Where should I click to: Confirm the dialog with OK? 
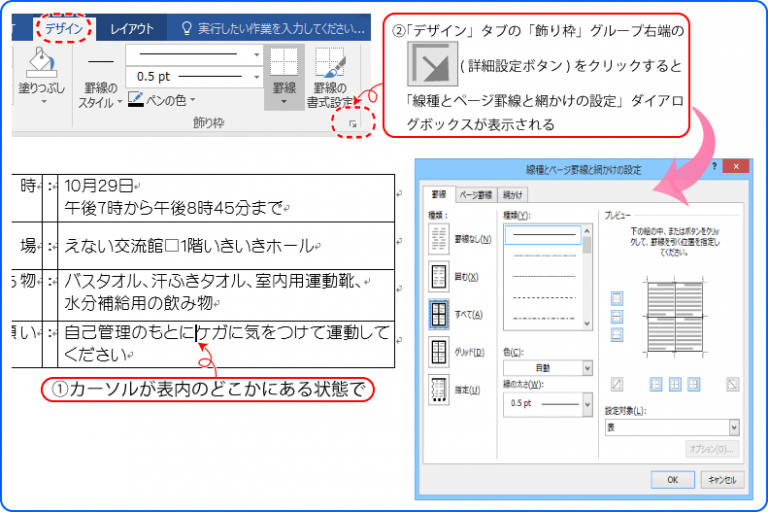[672, 480]
